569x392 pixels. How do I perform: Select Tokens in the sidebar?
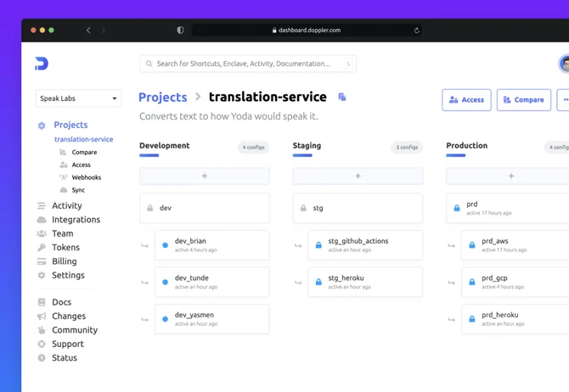tap(65, 247)
